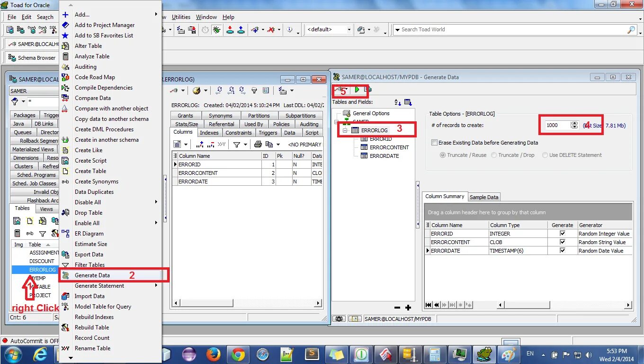Click the number of records input field

pos(557,125)
